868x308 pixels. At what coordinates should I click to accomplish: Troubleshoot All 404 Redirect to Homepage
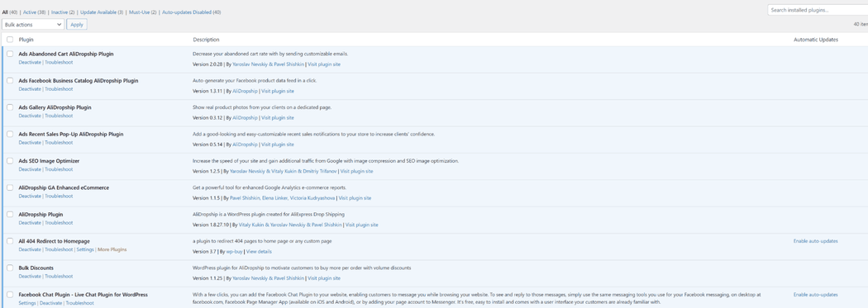tap(59, 250)
